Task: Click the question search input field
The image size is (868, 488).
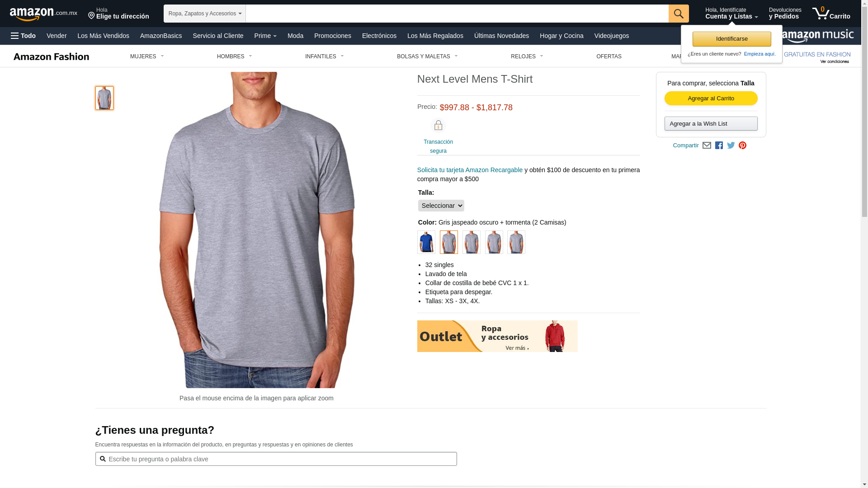Action: point(276,459)
